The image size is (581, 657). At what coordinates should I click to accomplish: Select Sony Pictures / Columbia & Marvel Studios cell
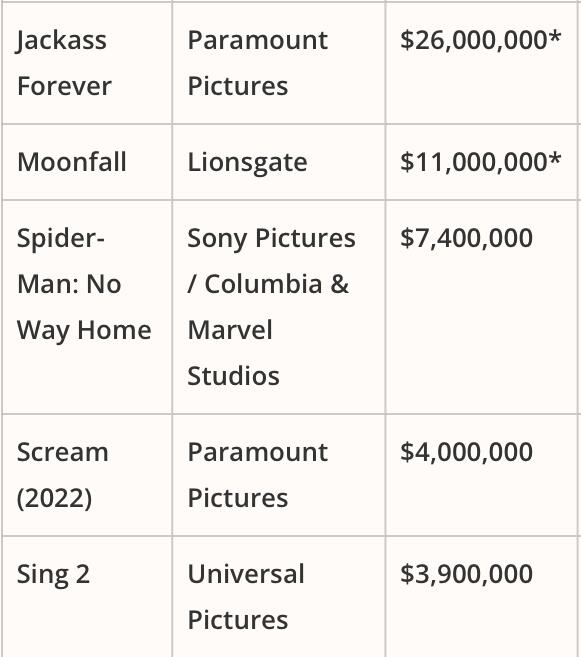[279, 307]
